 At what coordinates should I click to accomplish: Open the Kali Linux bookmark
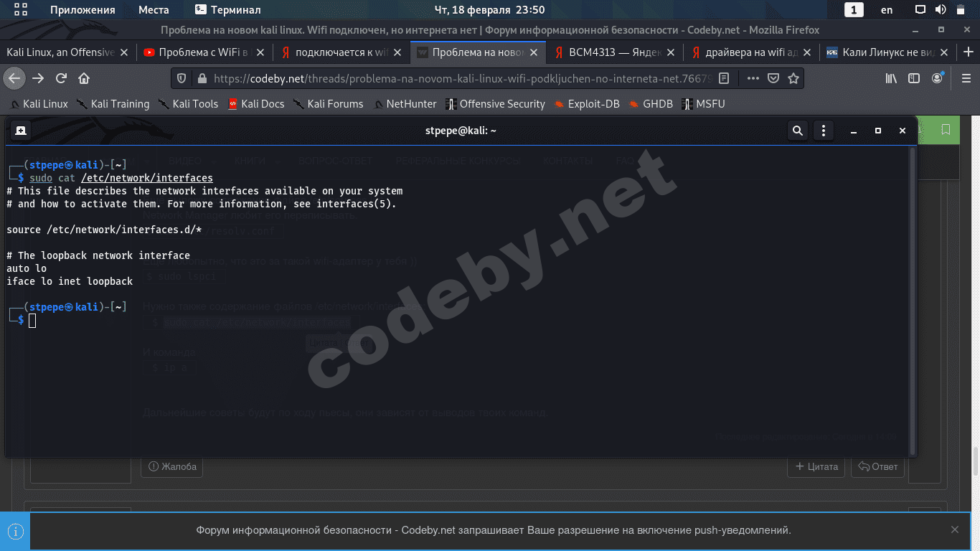pos(39,104)
